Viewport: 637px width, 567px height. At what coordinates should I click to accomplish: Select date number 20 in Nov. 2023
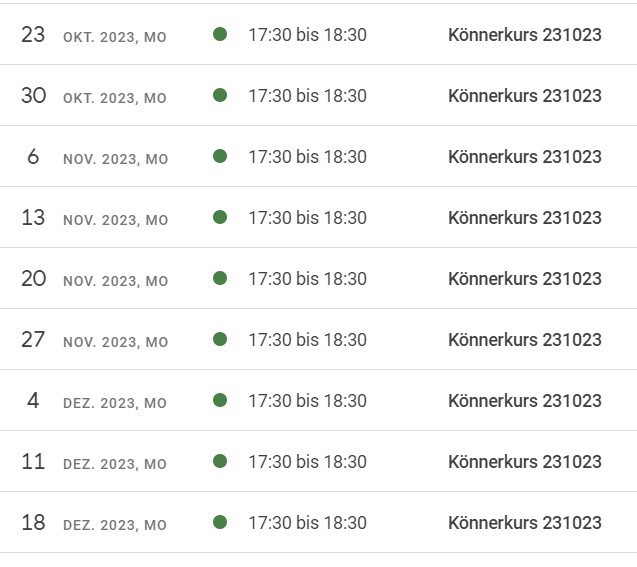click(33, 279)
